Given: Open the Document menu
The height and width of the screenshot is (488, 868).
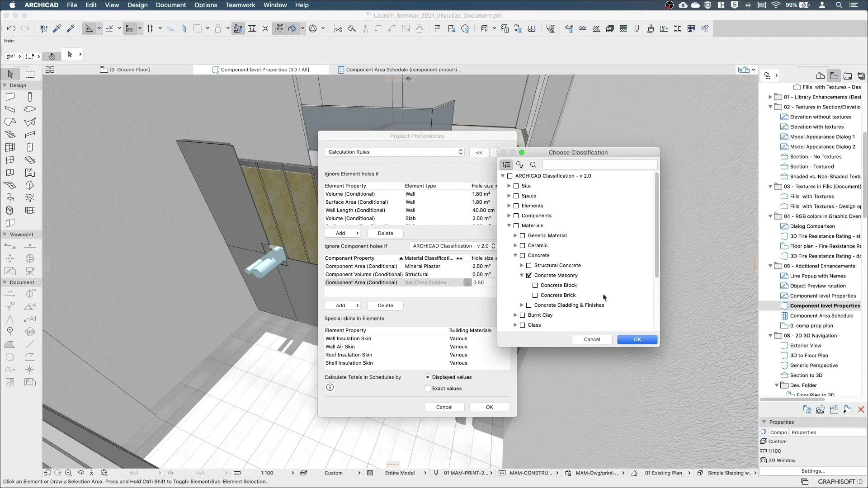Looking at the screenshot, I should click(x=171, y=5).
